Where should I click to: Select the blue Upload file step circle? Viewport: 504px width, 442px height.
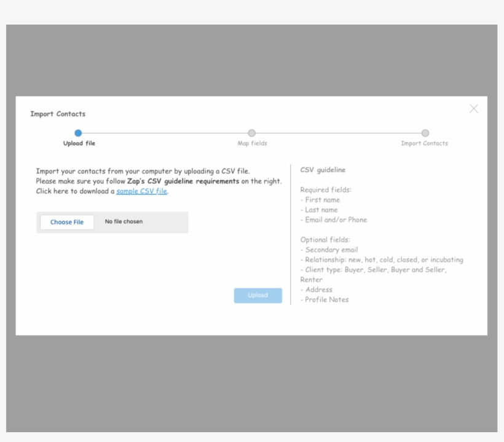coord(78,133)
